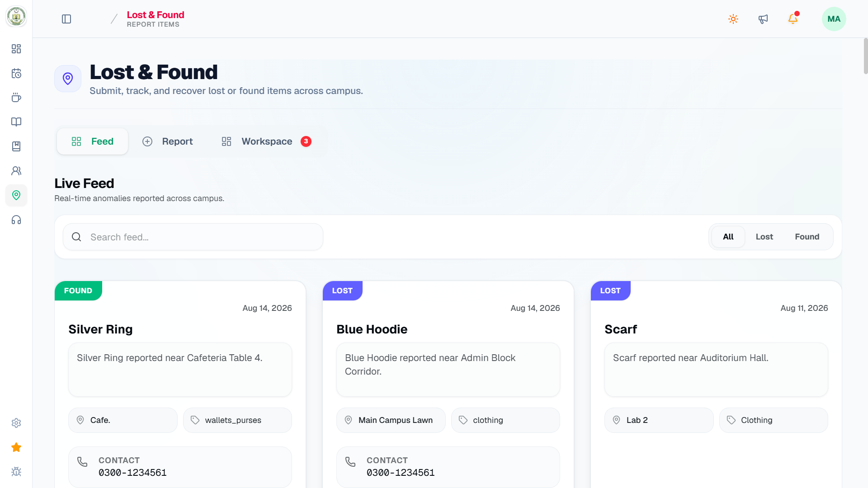Image resolution: width=868 pixels, height=488 pixels.
Task: Click the Silver Ring description text
Action: point(170,358)
